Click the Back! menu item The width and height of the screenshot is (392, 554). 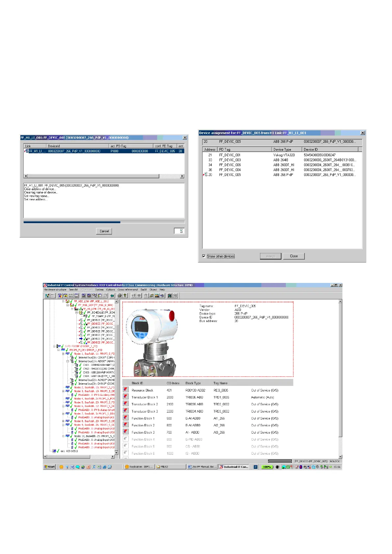click(144, 290)
